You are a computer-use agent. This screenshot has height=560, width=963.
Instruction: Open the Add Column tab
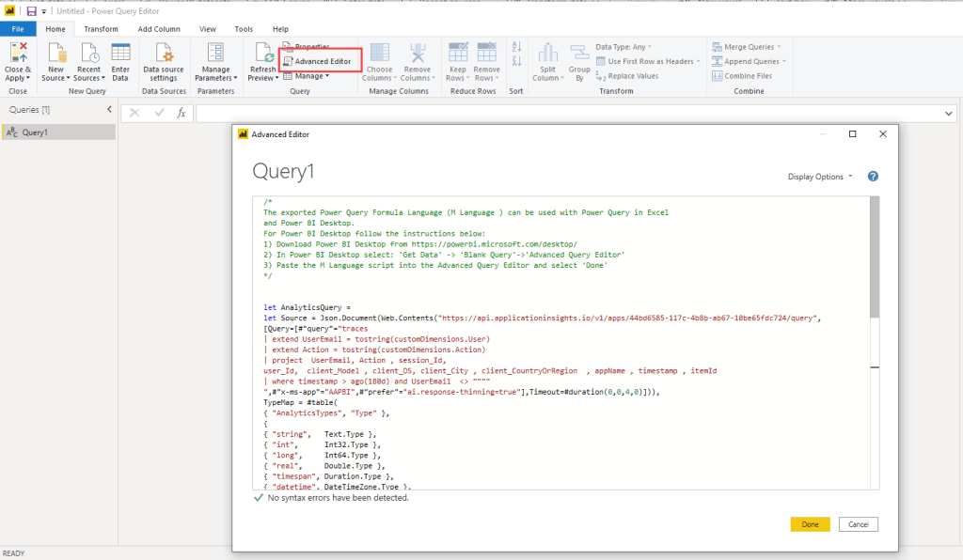pos(159,29)
